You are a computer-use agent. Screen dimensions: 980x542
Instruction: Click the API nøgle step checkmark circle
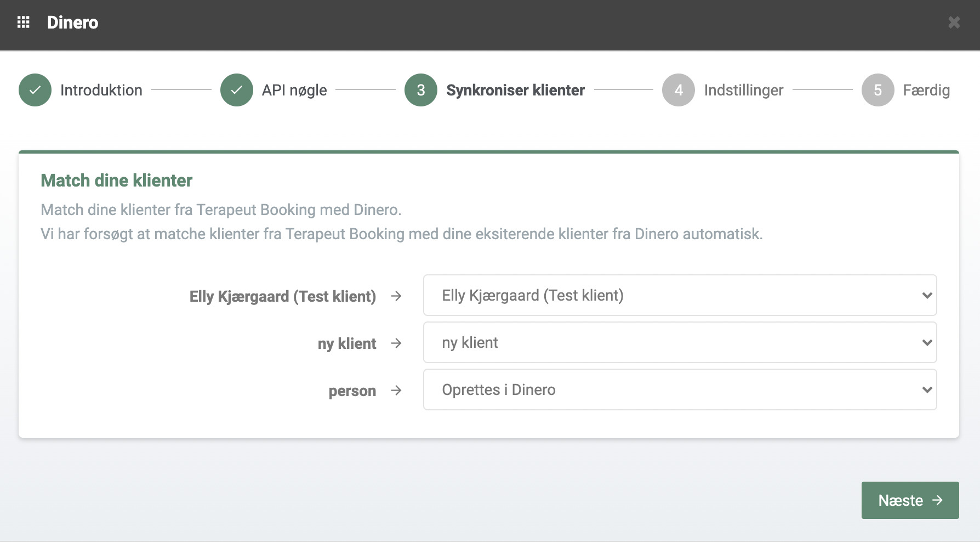(237, 90)
